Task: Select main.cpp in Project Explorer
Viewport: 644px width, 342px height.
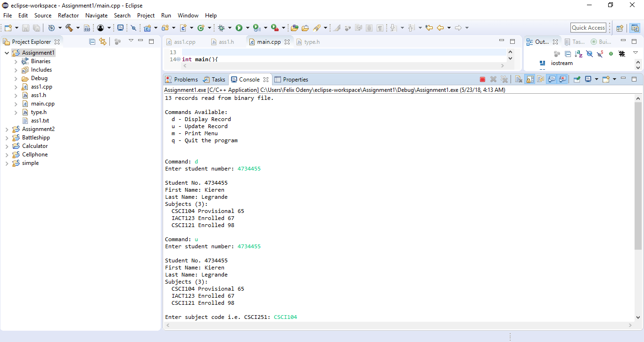Action: (42, 104)
